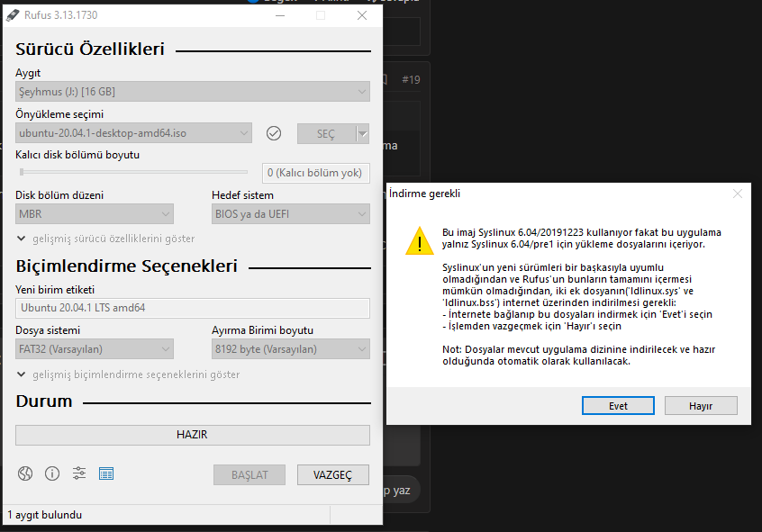762x532 pixels.
Task: Click the 'Durum' heading
Action: click(x=44, y=401)
